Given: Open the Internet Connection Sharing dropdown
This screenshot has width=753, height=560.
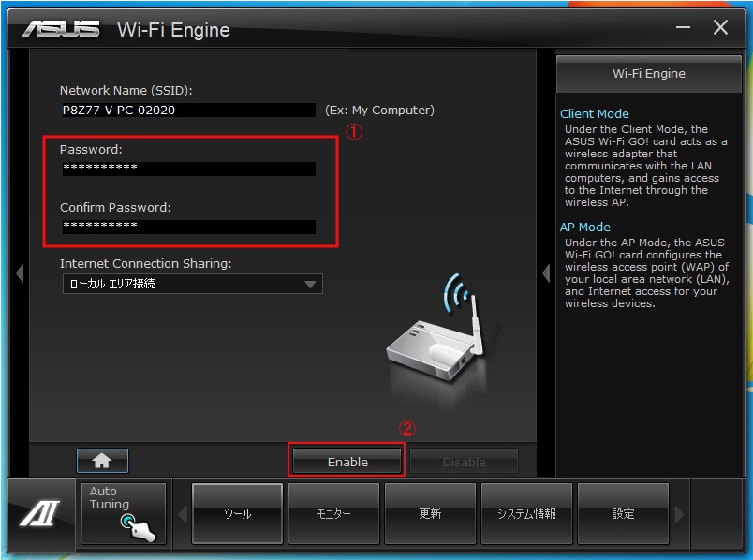Looking at the screenshot, I should click(193, 284).
